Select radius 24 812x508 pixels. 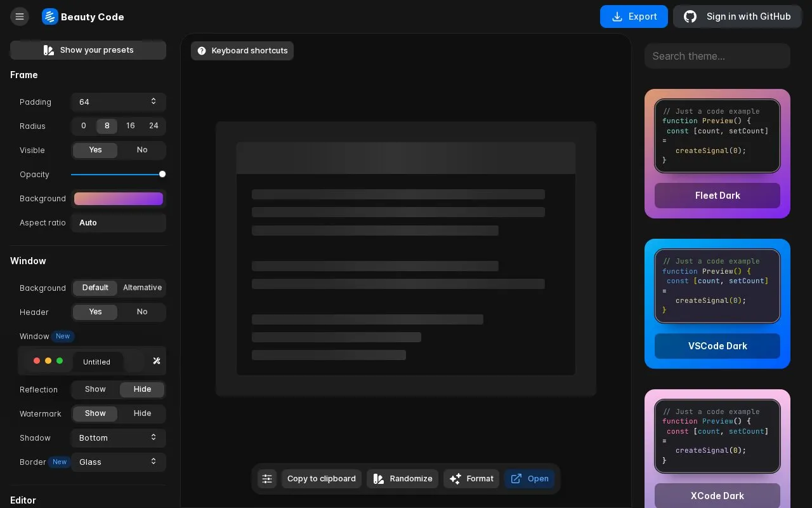[x=154, y=126]
